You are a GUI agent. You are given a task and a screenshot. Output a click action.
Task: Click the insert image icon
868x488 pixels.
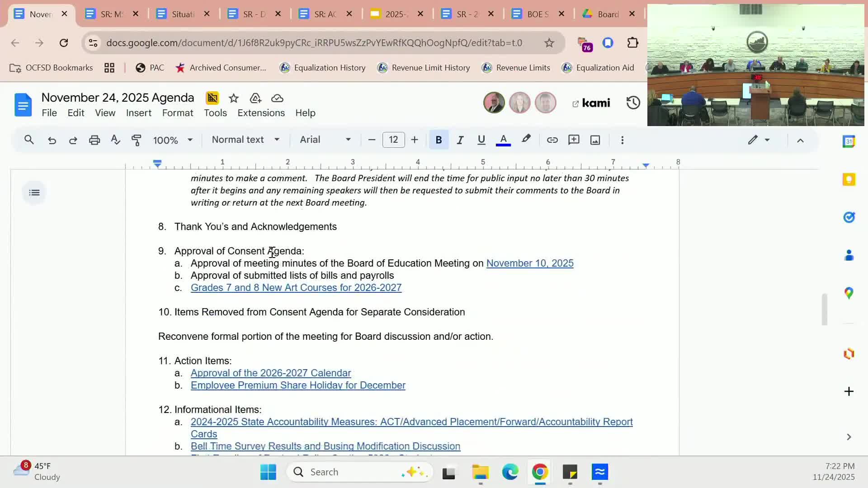pyautogui.click(x=595, y=140)
